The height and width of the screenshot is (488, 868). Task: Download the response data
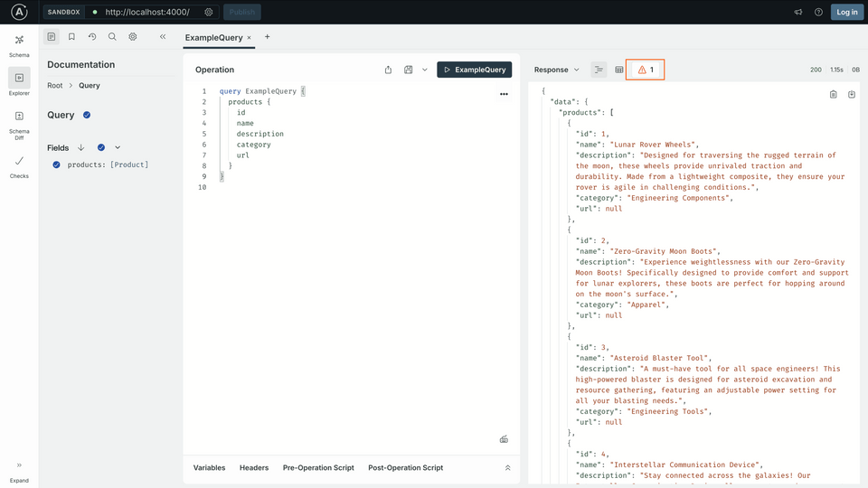(852, 94)
